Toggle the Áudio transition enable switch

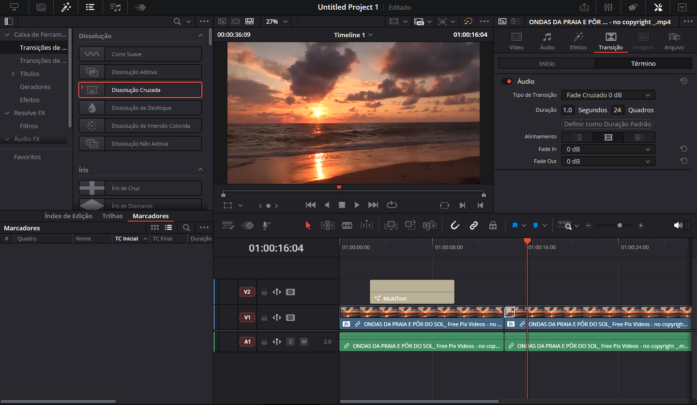tap(507, 80)
